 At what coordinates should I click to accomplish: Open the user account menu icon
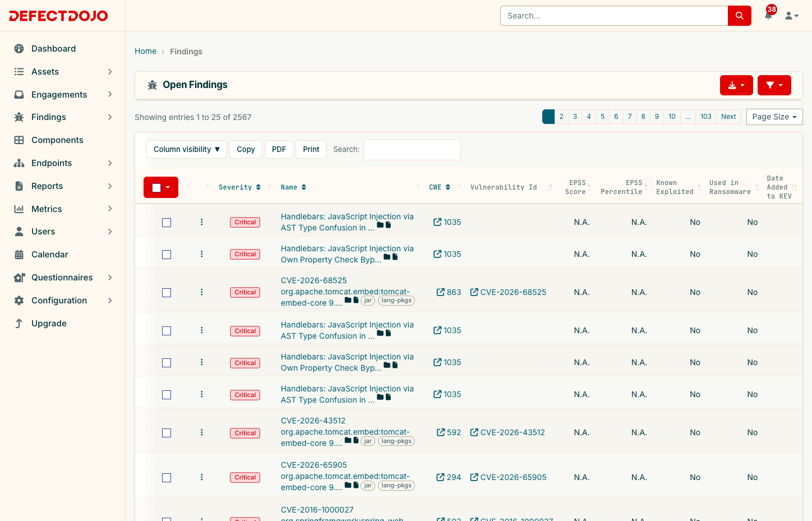click(791, 16)
